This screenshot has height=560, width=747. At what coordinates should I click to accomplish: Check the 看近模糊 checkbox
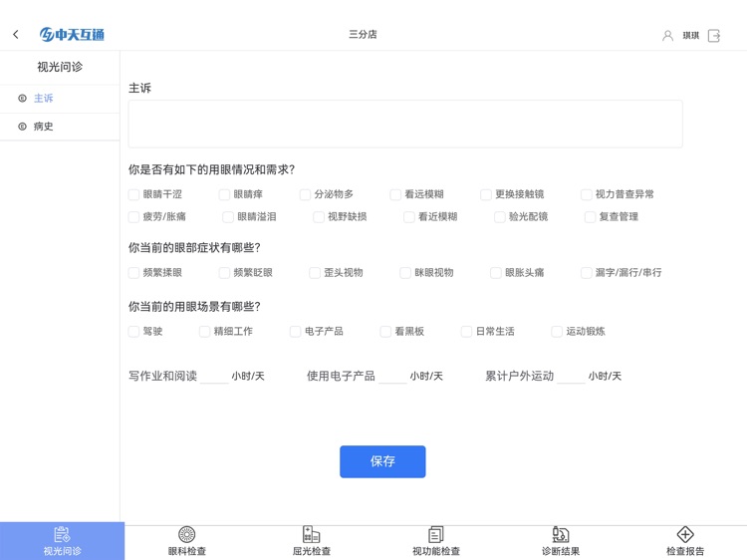click(x=409, y=217)
